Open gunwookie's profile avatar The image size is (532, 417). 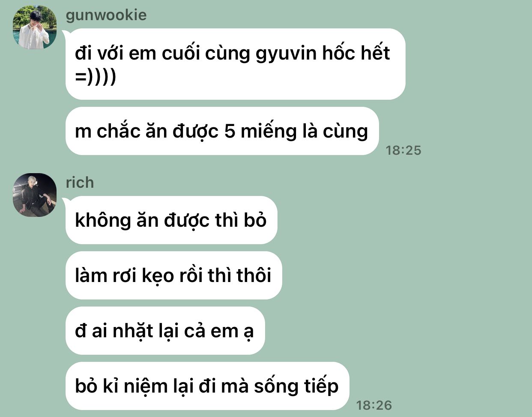click(35, 27)
